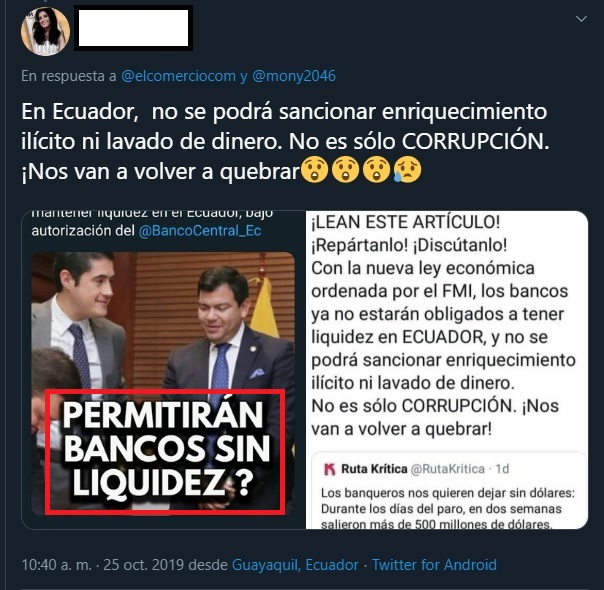604x590 pixels.
Task: Click the Twitter for Android source link
Action: pyautogui.click(x=434, y=565)
